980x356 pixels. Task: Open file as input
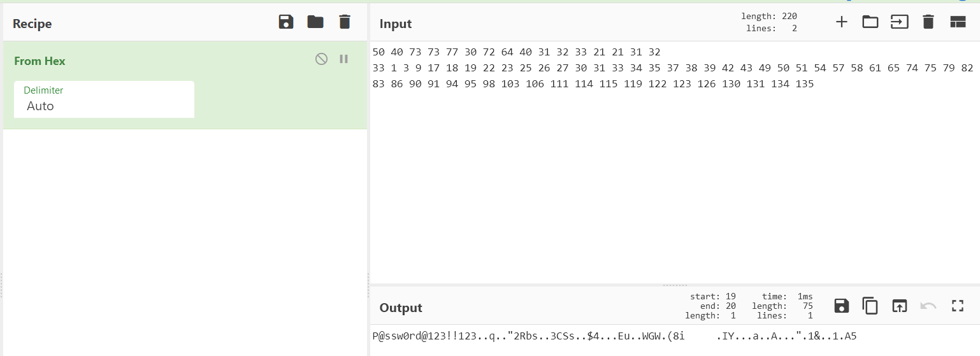[x=899, y=22]
